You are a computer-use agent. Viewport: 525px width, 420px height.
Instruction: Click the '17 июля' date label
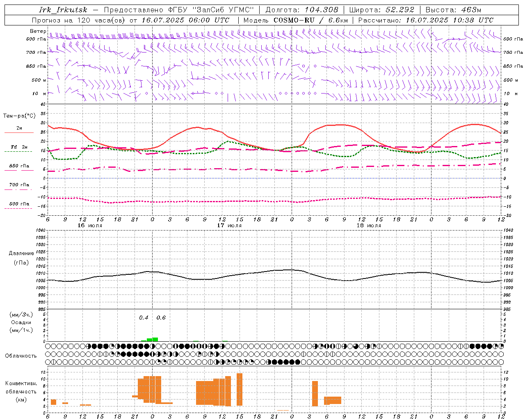tap(229, 226)
